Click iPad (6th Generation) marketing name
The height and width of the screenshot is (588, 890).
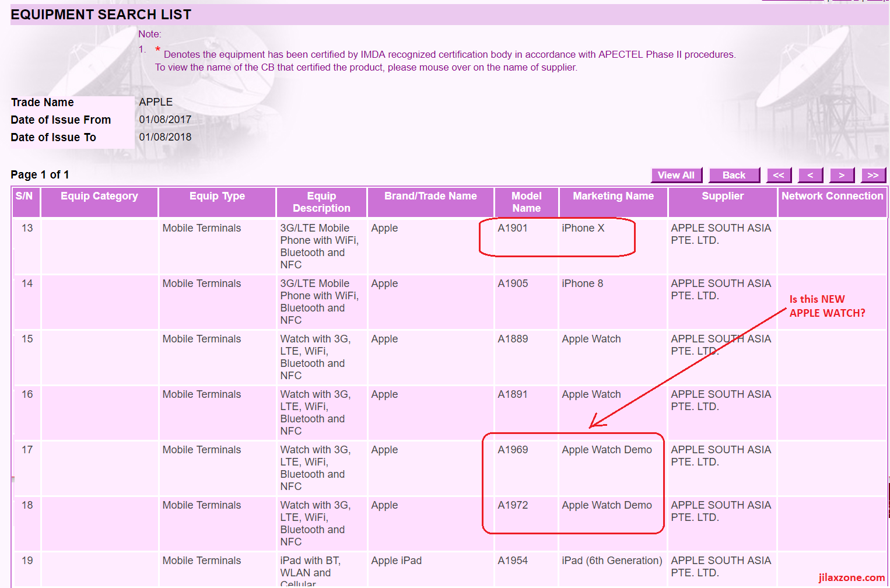click(x=612, y=561)
